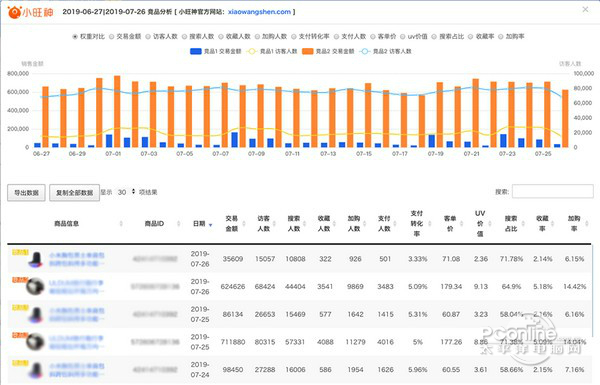Select the 80315 visitor count cell
600x385 pixels.
(x=265, y=342)
